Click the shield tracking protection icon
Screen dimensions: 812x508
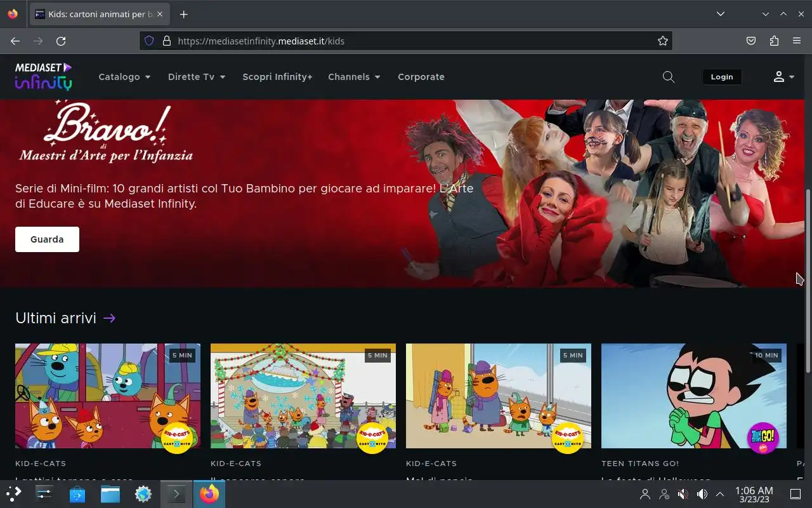(x=149, y=41)
